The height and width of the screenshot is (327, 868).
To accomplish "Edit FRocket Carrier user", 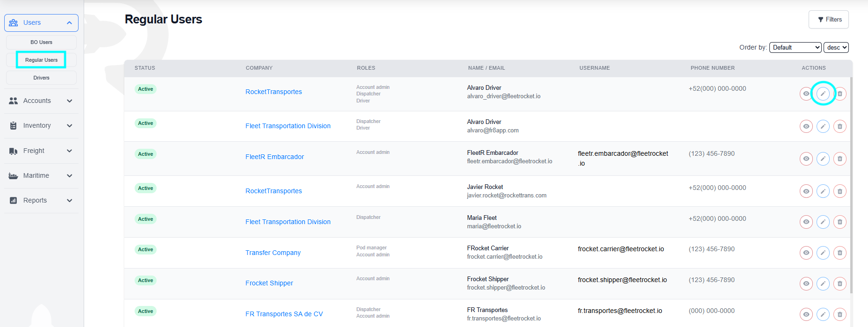I will [x=823, y=253].
